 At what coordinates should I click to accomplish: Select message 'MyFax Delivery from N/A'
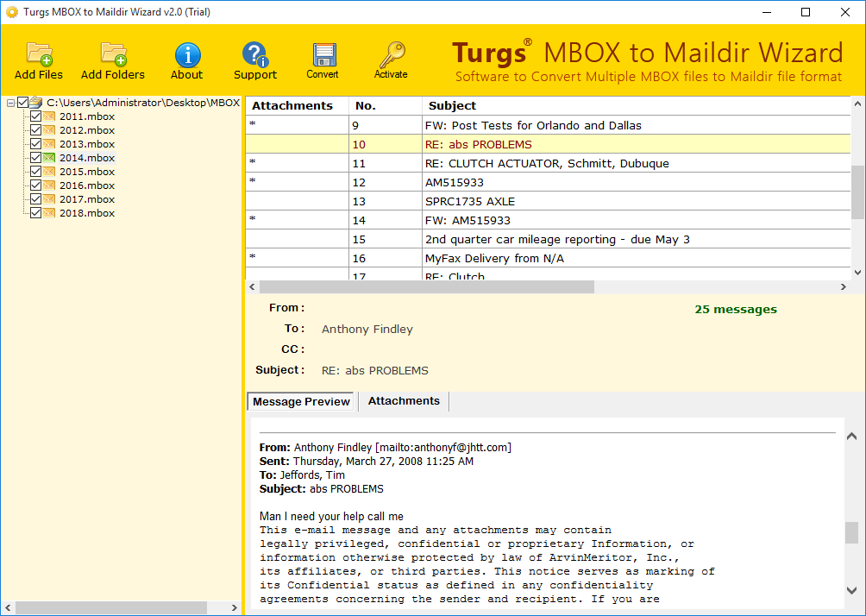548,258
